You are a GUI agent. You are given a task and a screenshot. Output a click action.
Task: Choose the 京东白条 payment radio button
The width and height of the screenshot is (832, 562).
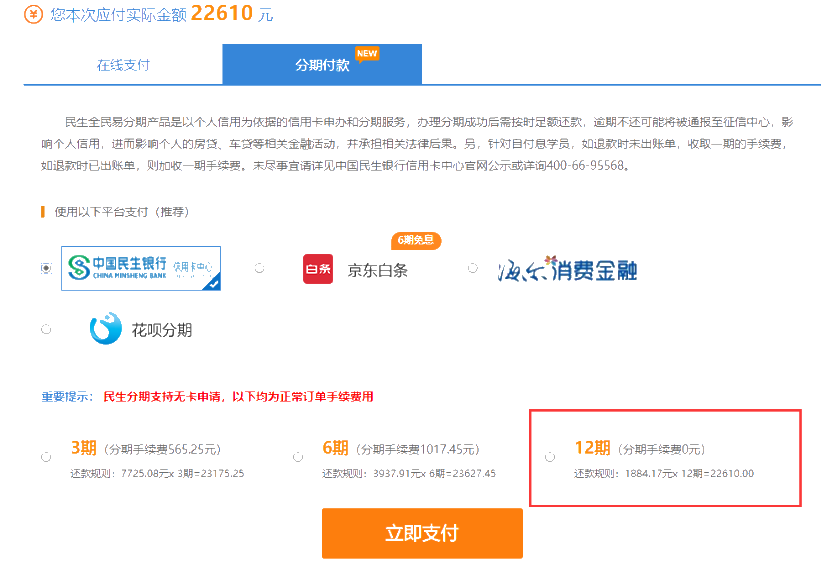click(x=260, y=268)
